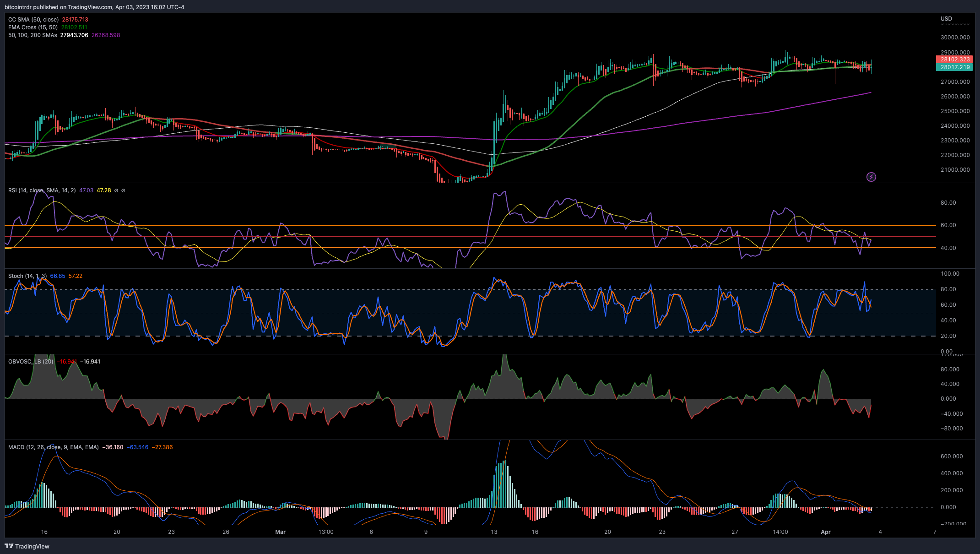Click the Stoch pane 100.00 axis label
Image resolution: width=980 pixels, height=554 pixels.
click(950, 274)
